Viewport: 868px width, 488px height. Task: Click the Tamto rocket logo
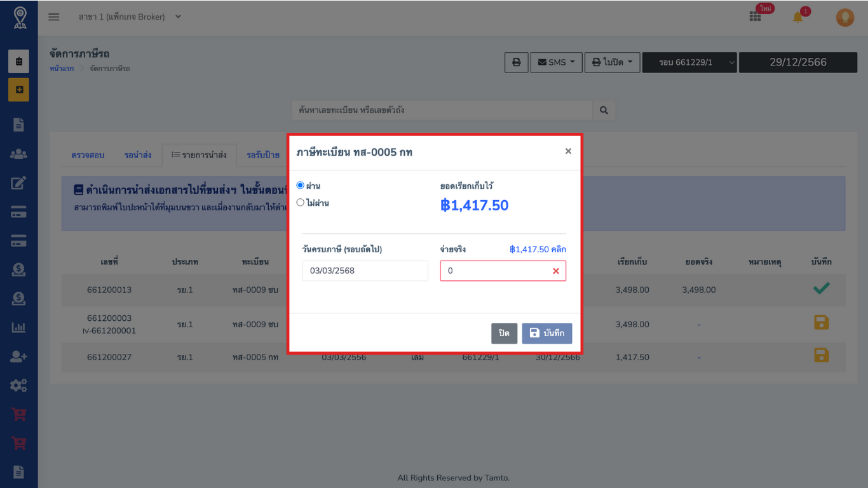click(x=19, y=17)
